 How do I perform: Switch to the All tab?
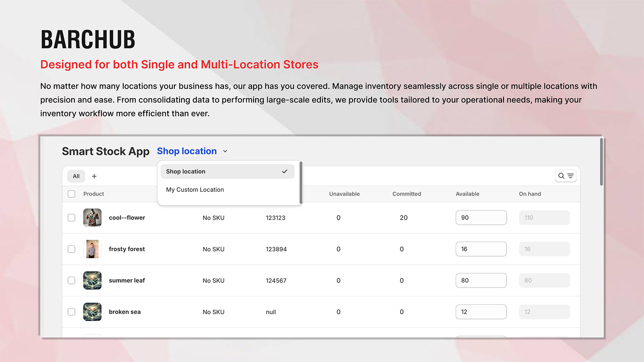(x=76, y=176)
